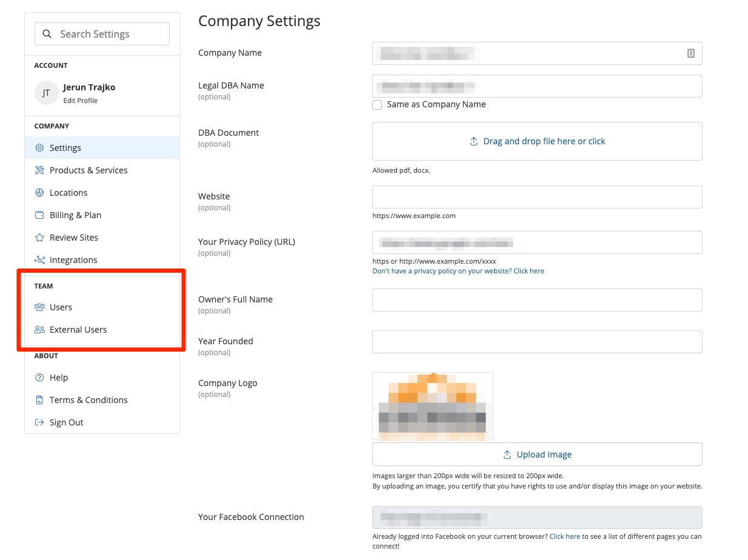Click the Integrations nodes icon

point(39,260)
